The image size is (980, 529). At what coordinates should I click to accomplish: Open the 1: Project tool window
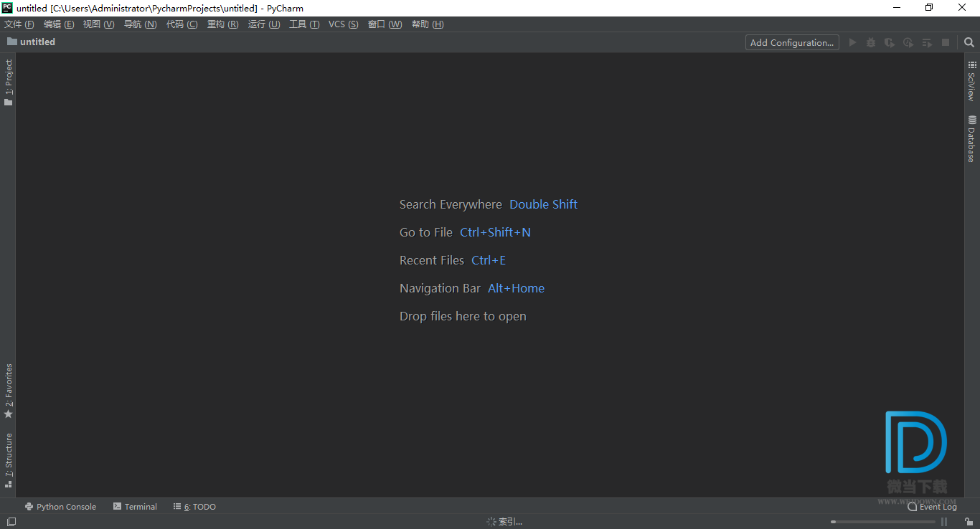(9, 82)
